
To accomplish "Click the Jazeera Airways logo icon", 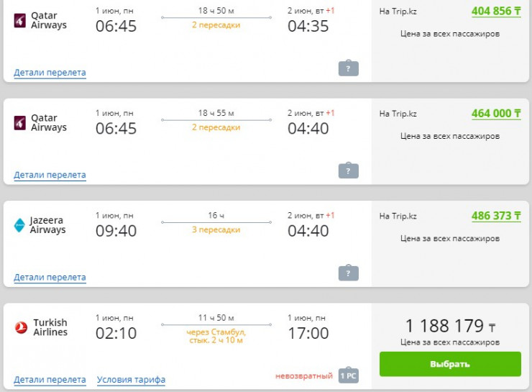I will tap(19, 225).
